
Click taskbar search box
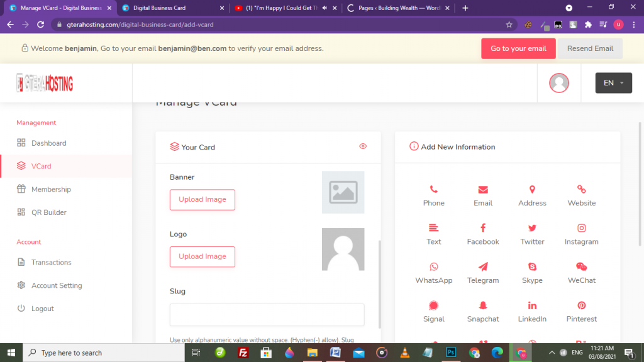click(104, 353)
